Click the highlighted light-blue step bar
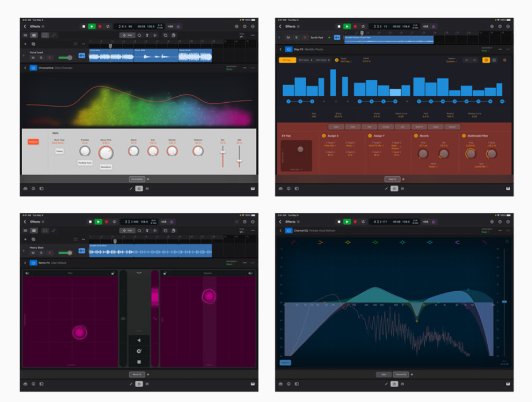532x402 pixels. pyautogui.click(x=395, y=93)
